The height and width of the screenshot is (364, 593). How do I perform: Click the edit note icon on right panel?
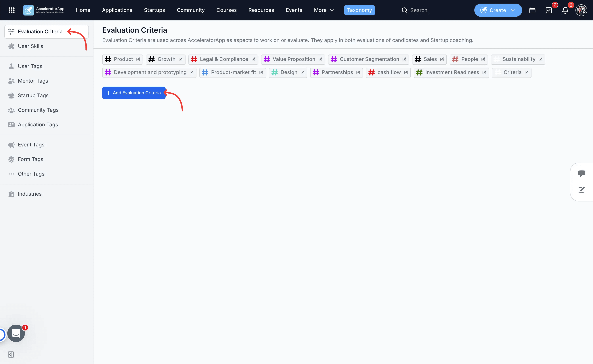[581, 190]
